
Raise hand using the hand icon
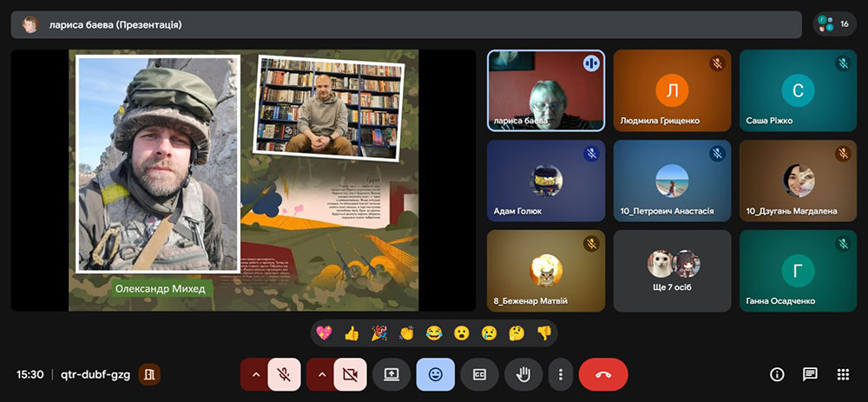pos(523,374)
